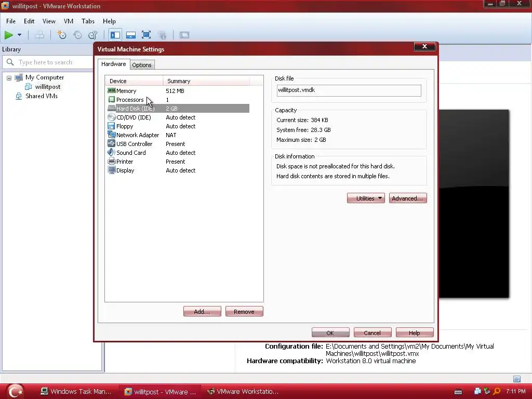Image resolution: width=532 pixels, height=399 pixels.
Task: Click the search magnifier icon in Library
Action: (10, 62)
